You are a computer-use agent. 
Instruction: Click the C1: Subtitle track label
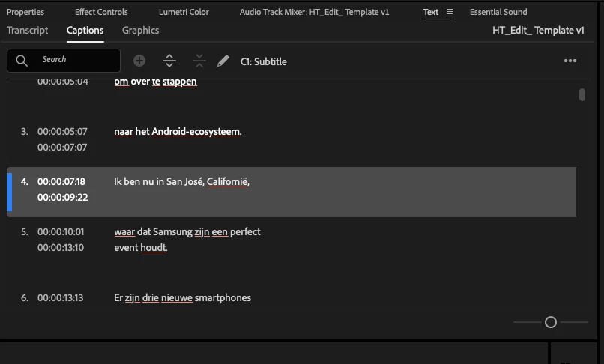263,61
